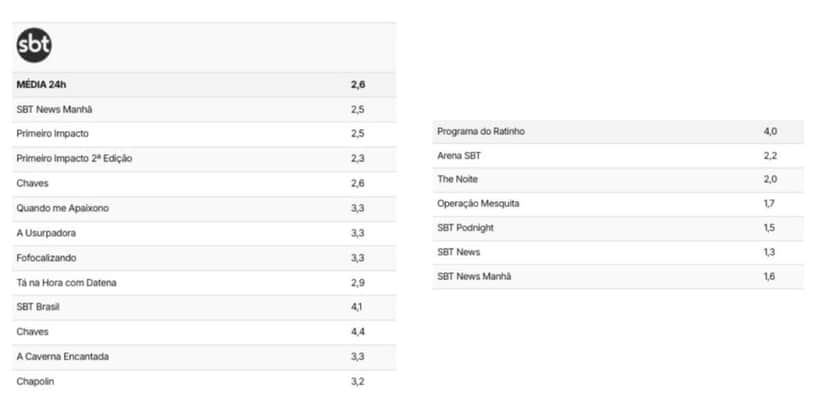Select the MÉDIA 24h header row
The image size is (828, 414).
pyautogui.click(x=204, y=84)
